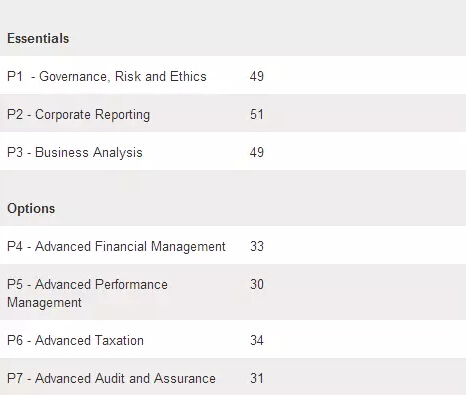Viewport: 466px width, 395px height.
Task: Click the 31 value for P7
Action: tap(257, 378)
